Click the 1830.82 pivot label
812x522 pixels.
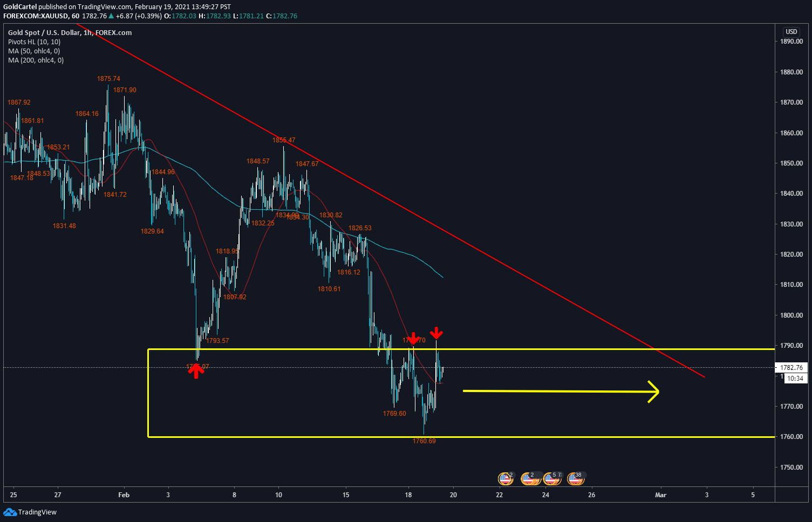(x=331, y=215)
